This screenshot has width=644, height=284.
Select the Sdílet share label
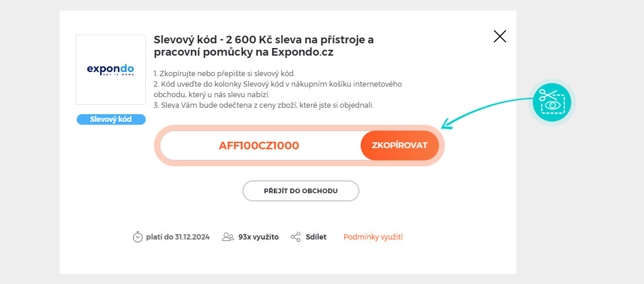click(316, 237)
